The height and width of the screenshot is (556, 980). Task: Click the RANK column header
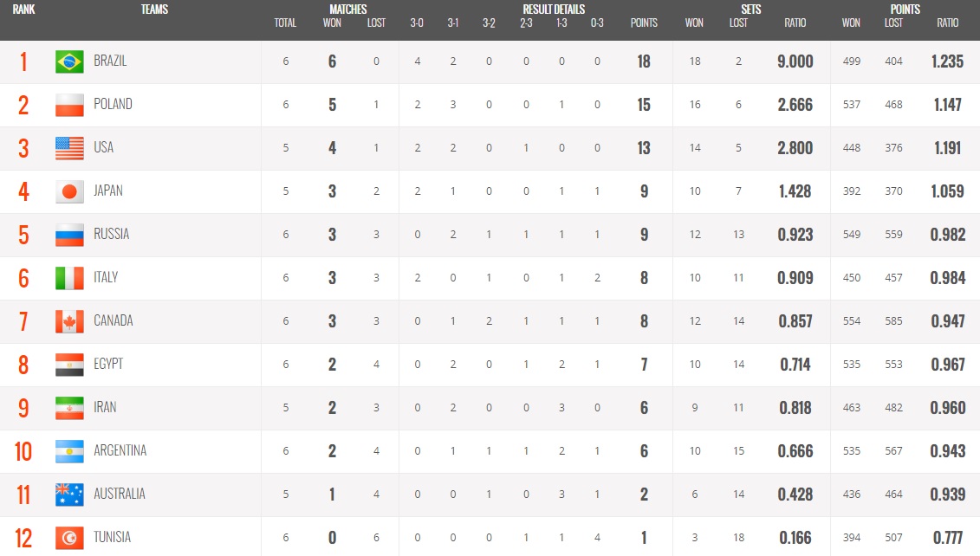coord(23,10)
